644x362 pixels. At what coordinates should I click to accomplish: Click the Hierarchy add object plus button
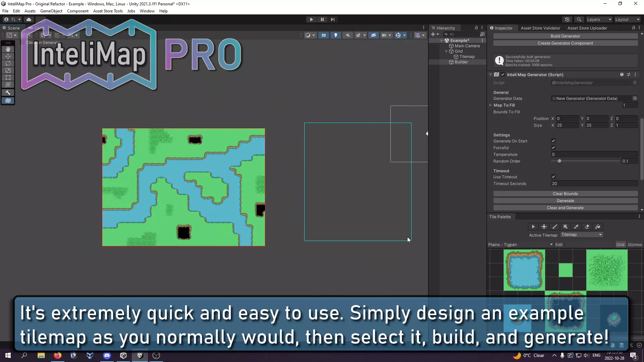pyautogui.click(x=435, y=34)
